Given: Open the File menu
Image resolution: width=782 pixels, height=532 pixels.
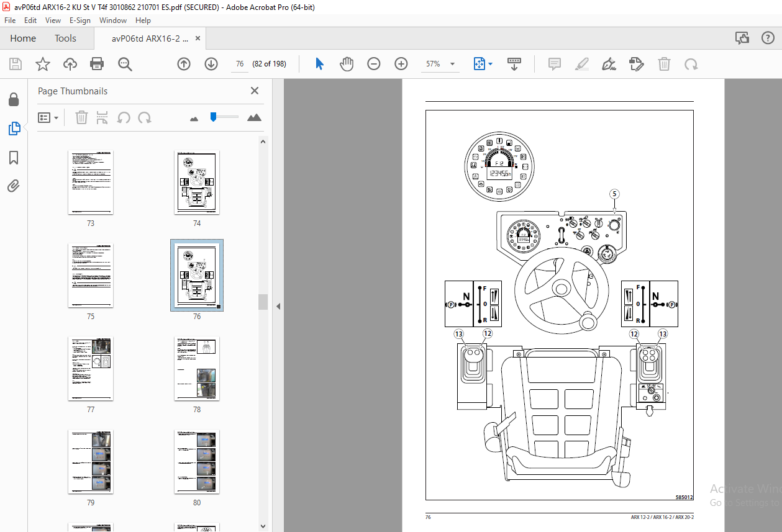Looking at the screenshot, I should pyautogui.click(x=10, y=20).
